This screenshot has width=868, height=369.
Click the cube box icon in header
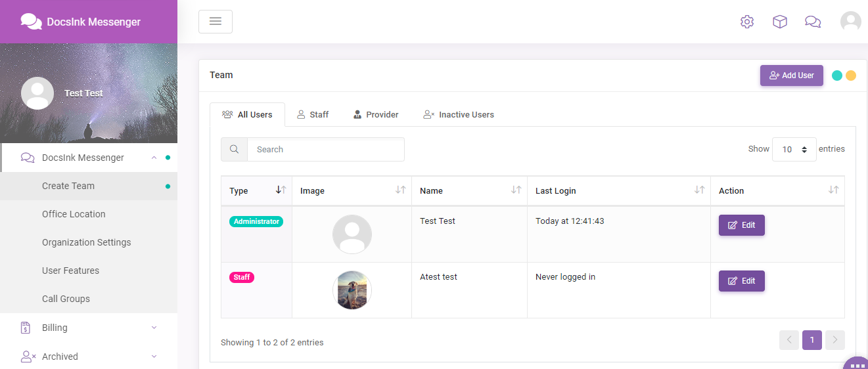pyautogui.click(x=780, y=22)
